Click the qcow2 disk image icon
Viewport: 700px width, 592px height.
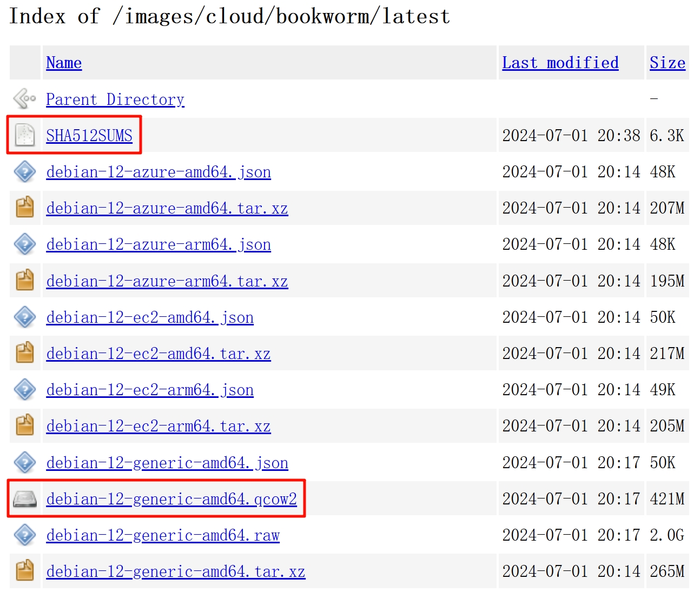click(25, 498)
